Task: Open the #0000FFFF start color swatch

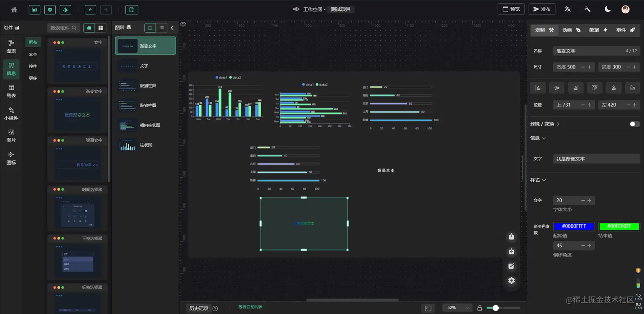Action: point(574,226)
